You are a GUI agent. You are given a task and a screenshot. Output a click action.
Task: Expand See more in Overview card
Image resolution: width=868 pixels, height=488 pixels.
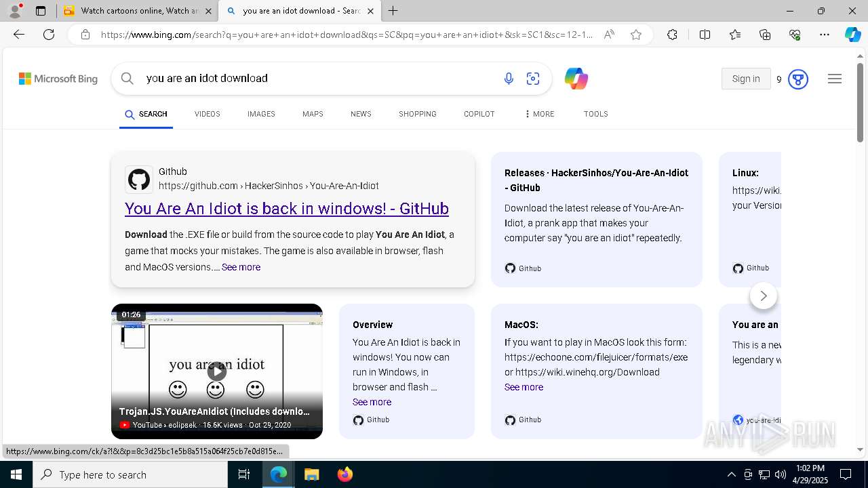pos(372,402)
